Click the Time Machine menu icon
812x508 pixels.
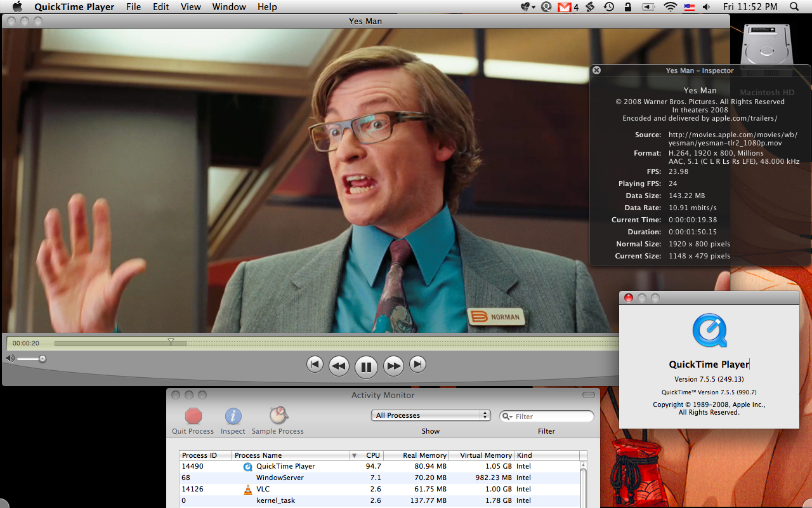click(608, 7)
